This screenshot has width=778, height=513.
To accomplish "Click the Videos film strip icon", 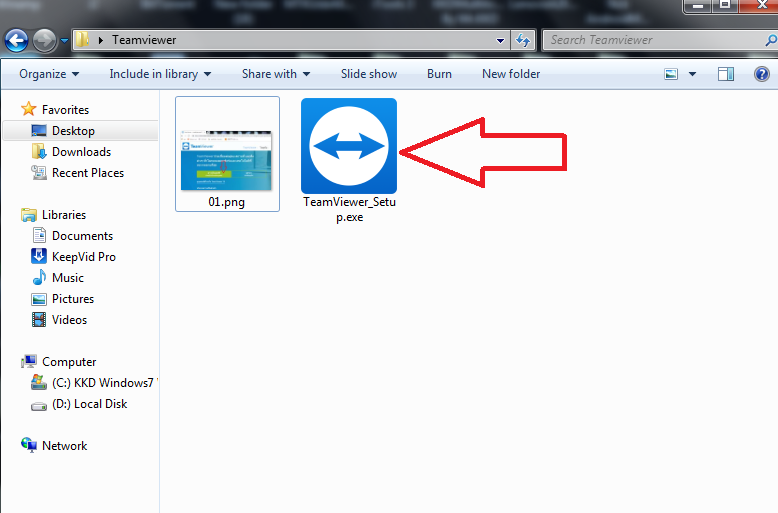I will 39,320.
